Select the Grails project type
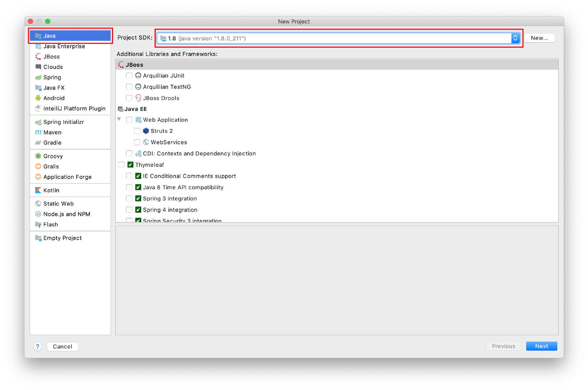 point(70,166)
